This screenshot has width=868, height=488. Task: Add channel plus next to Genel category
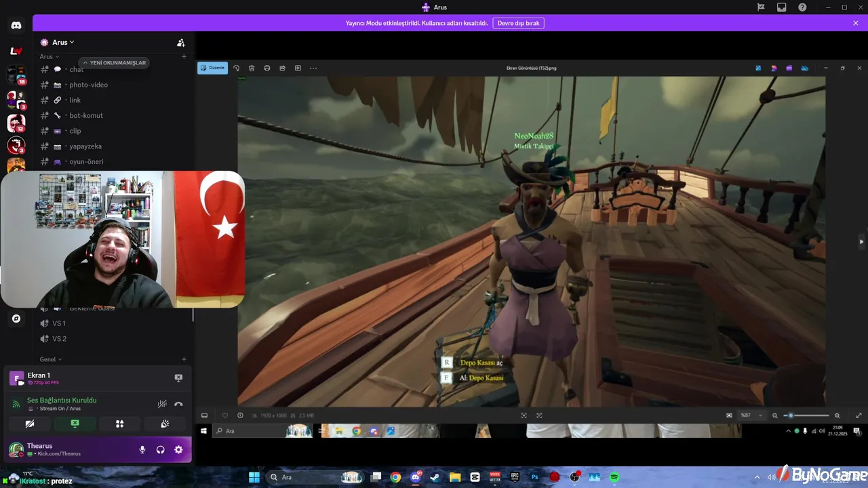(184, 359)
